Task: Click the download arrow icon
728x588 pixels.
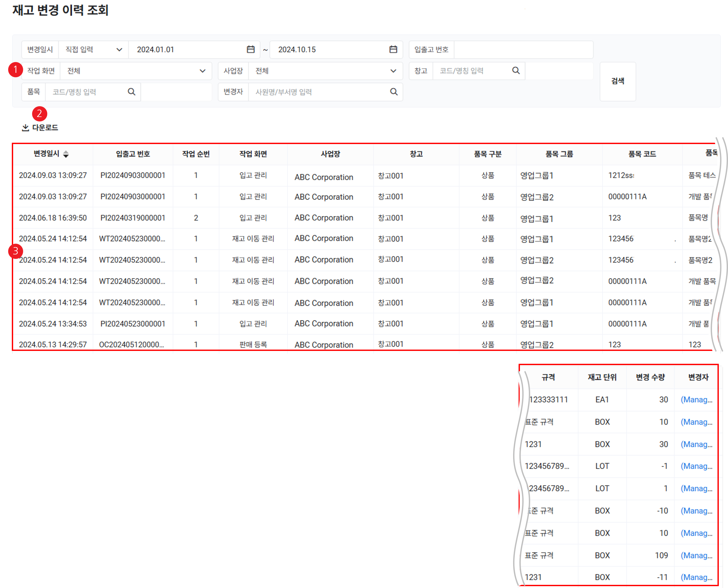Action: coord(25,128)
